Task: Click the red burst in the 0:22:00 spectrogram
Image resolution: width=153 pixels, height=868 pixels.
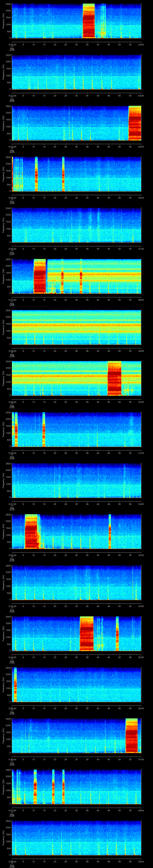Action: pos(89,21)
